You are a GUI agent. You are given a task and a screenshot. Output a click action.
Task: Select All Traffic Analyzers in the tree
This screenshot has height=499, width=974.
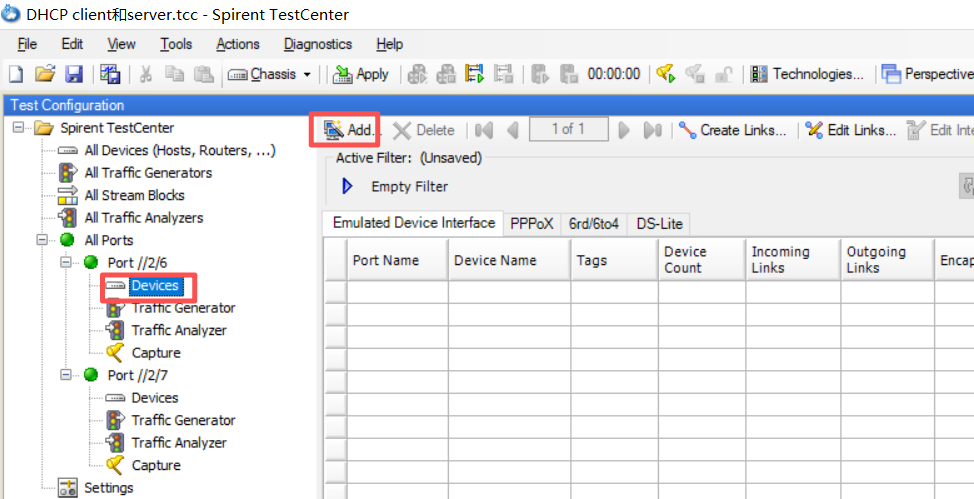pyautogui.click(x=143, y=217)
